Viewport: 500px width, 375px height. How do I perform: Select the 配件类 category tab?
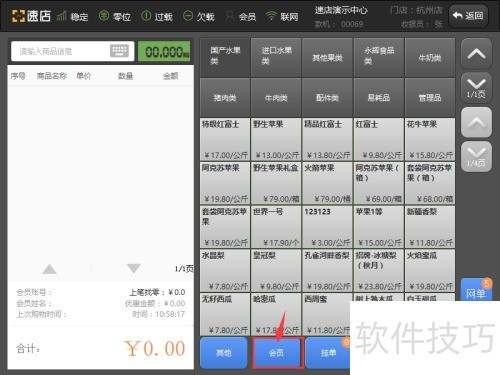click(327, 97)
